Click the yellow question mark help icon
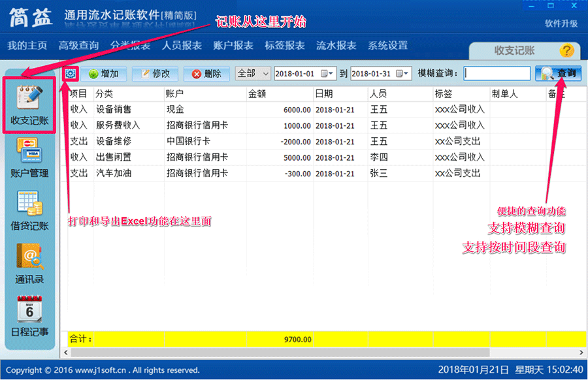The image size is (588, 380). click(x=566, y=50)
